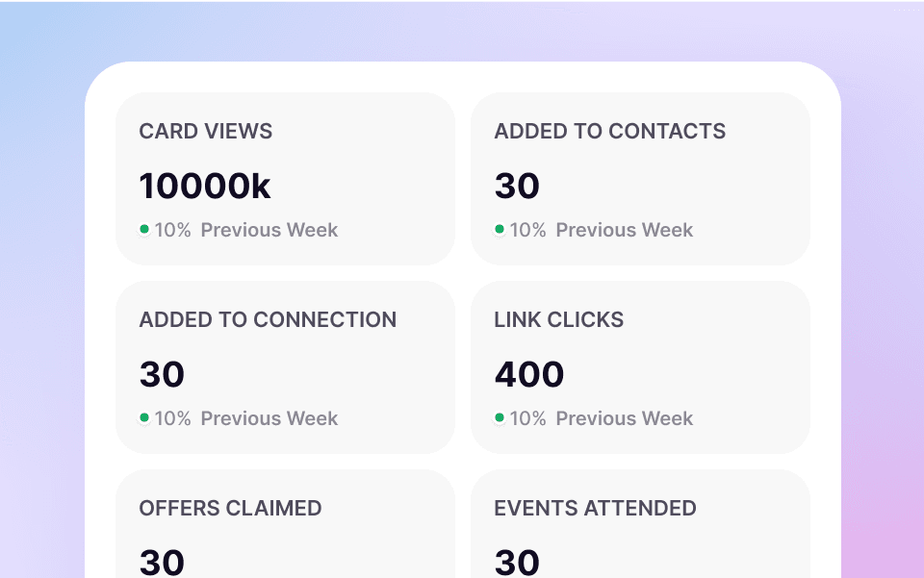Viewport: 924px width, 578px height.
Task: Select the Added to Connection metric card
Action: coord(285,367)
